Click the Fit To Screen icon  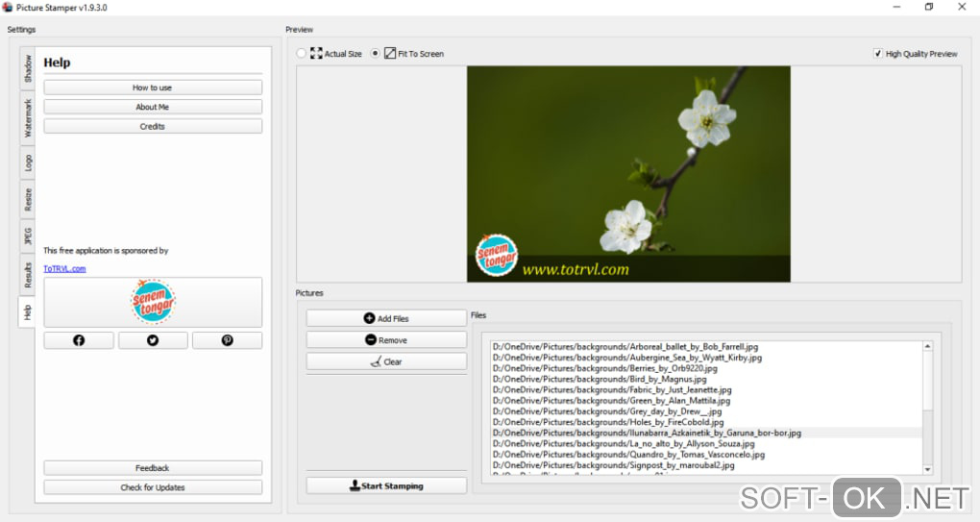point(390,53)
